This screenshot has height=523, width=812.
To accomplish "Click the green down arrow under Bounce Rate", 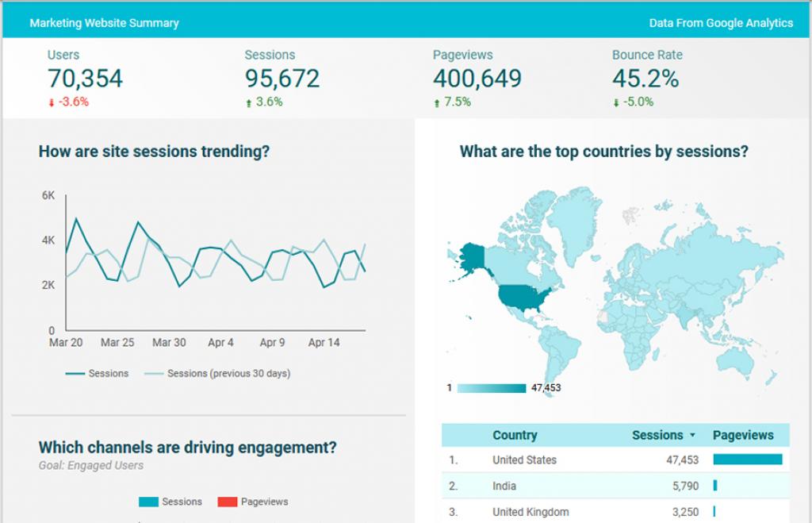I will 615,102.
